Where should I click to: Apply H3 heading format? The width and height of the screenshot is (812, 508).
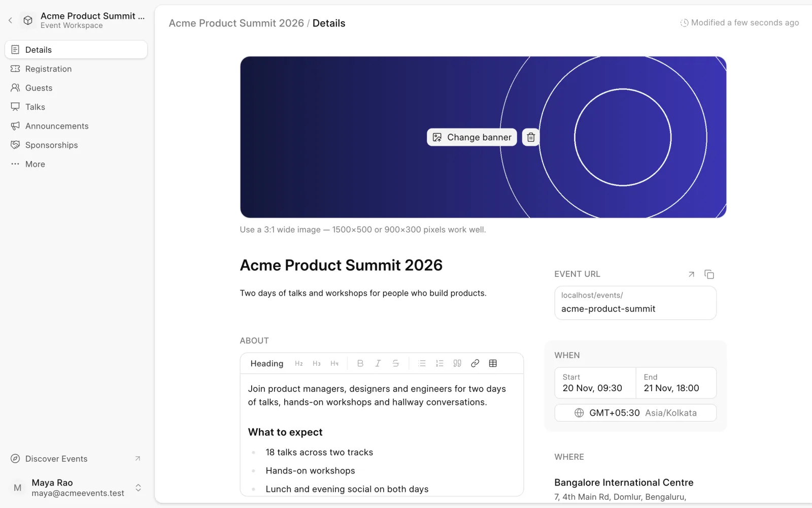pos(317,363)
